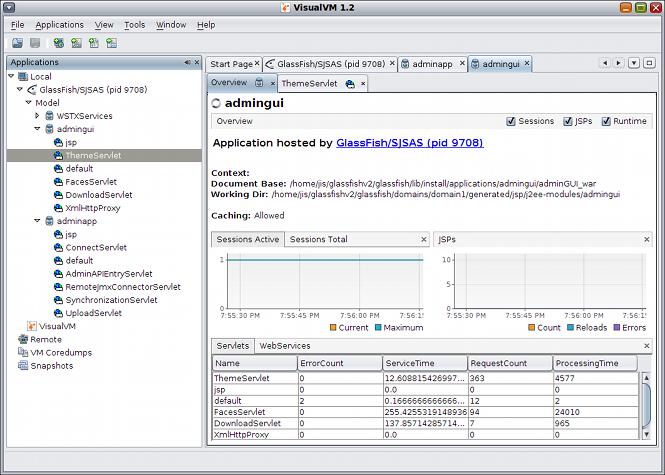Image resolution: width=665 pixels, height=475 pixels.
Task: Open the Tools menu
Action: coord(134,25)
